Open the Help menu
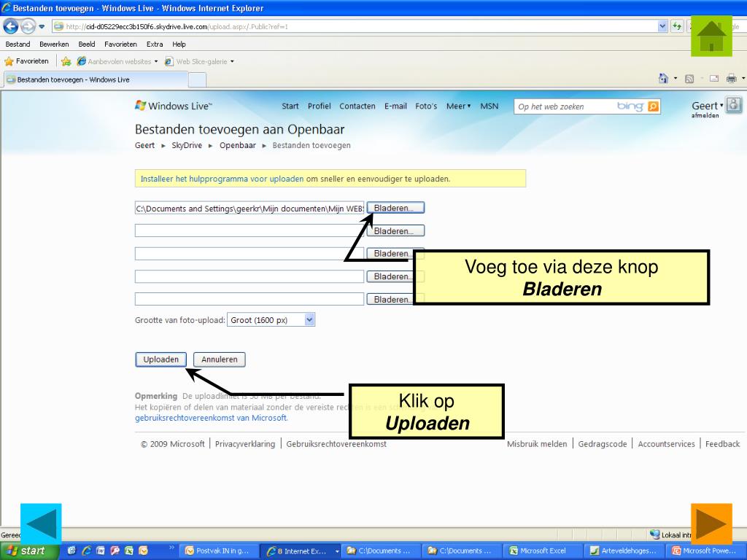Viewport: 747px width, 560px height. tap(179, 44)
